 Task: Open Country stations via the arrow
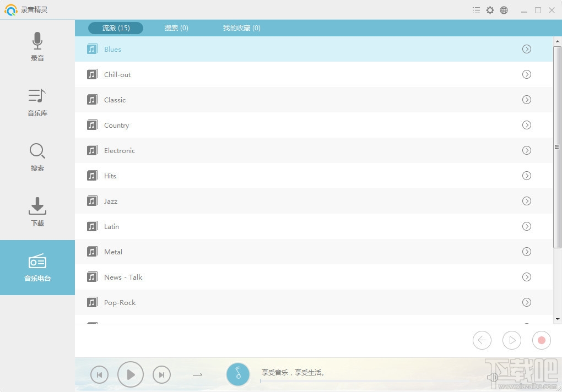click(527, 125)
